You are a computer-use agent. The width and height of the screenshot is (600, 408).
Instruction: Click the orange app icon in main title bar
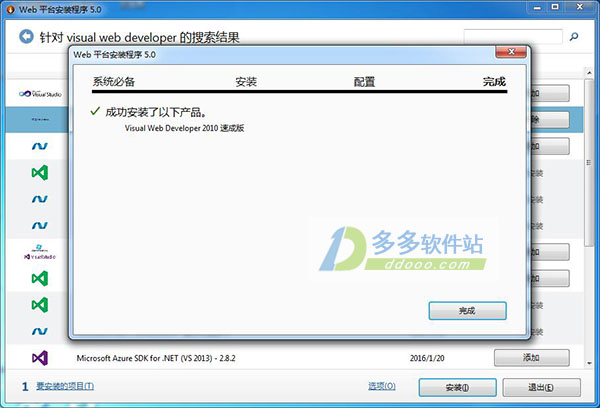coord(11,9)
